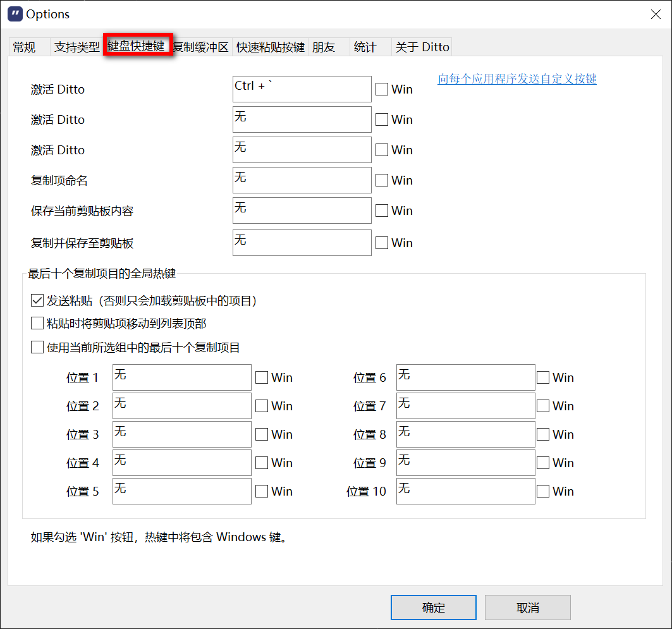The image size is (672, 629).
Task: Check the Win box for 位置 1
Action: coord(262,377)
